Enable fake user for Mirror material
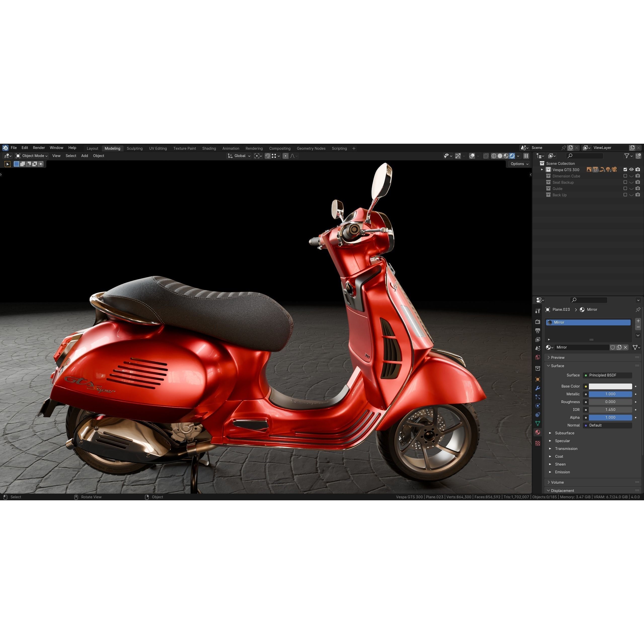Screen dimensions: 644x644 point(613,347)
